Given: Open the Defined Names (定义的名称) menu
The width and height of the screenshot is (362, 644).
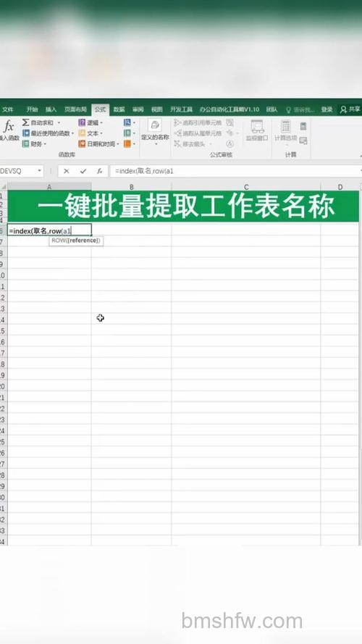Looking at the screenshot, I should [155, 131].
